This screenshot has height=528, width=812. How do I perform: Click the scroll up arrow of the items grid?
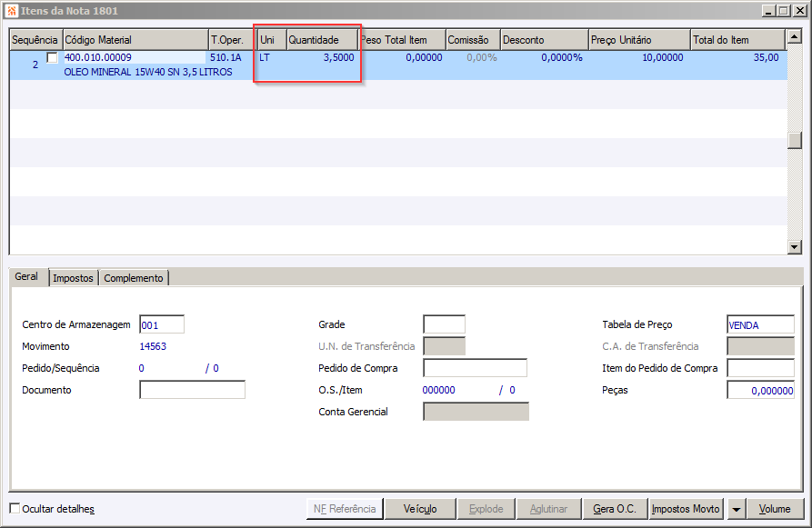pyautogui.click(x=795, y=36)
